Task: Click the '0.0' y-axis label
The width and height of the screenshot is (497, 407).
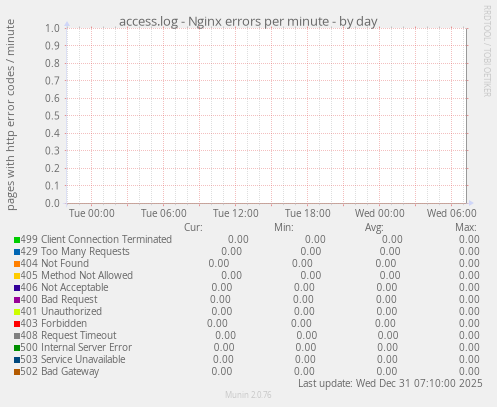Action: (52, 203)
